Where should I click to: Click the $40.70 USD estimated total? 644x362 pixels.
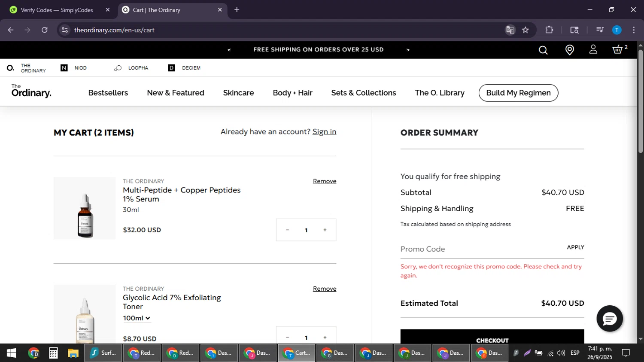coord(562,303)
